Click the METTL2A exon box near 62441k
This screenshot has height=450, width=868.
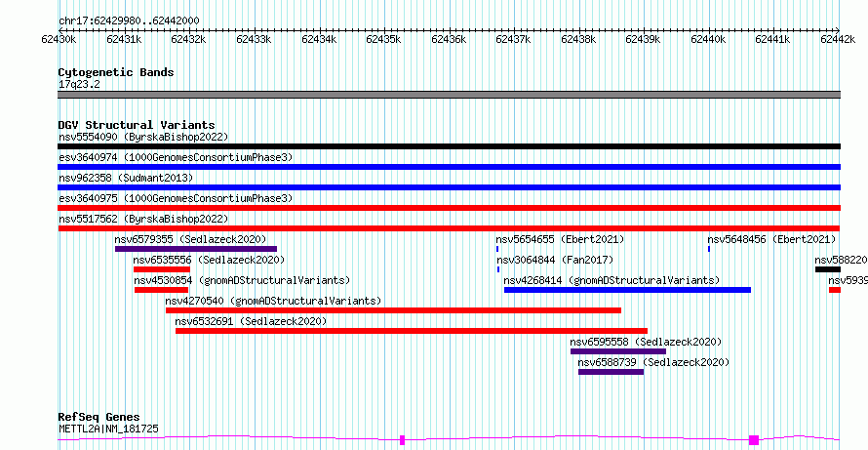point(754,440)
